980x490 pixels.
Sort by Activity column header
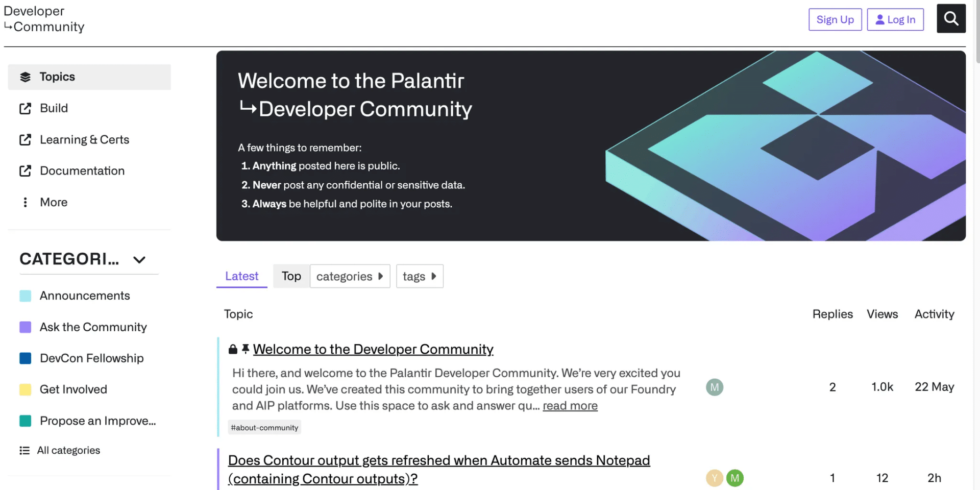pyautogui.click(x=934, y=314)
